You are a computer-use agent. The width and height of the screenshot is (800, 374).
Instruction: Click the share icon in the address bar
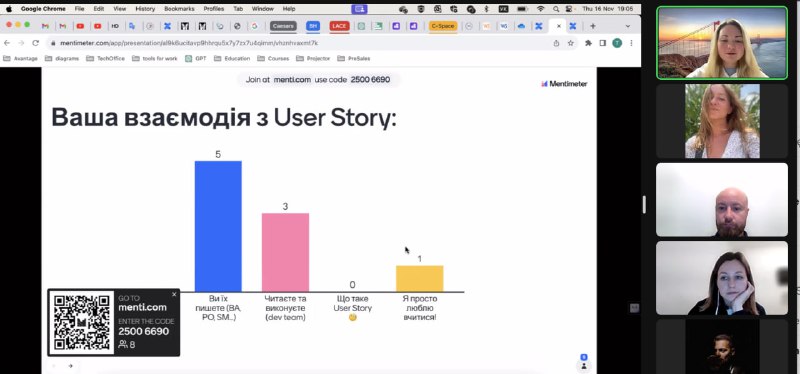556,43
